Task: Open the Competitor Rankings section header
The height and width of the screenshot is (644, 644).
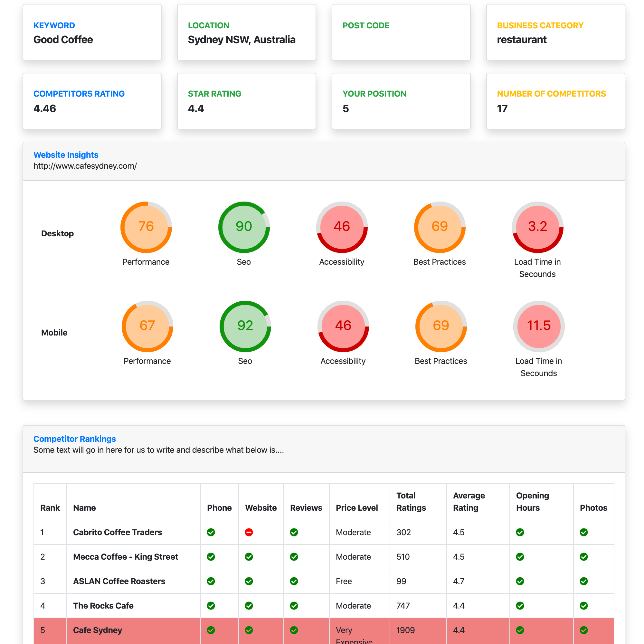Action: pos(74,439)
